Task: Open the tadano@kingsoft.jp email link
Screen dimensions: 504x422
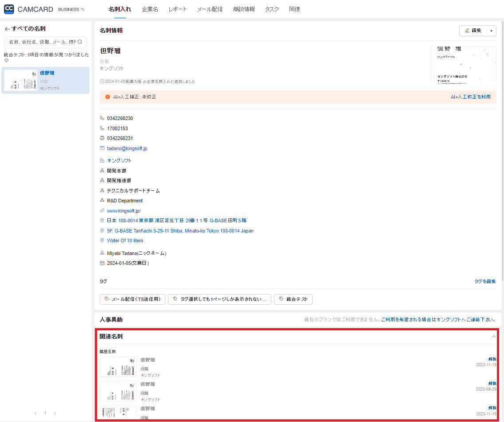Action: (127, 148)
